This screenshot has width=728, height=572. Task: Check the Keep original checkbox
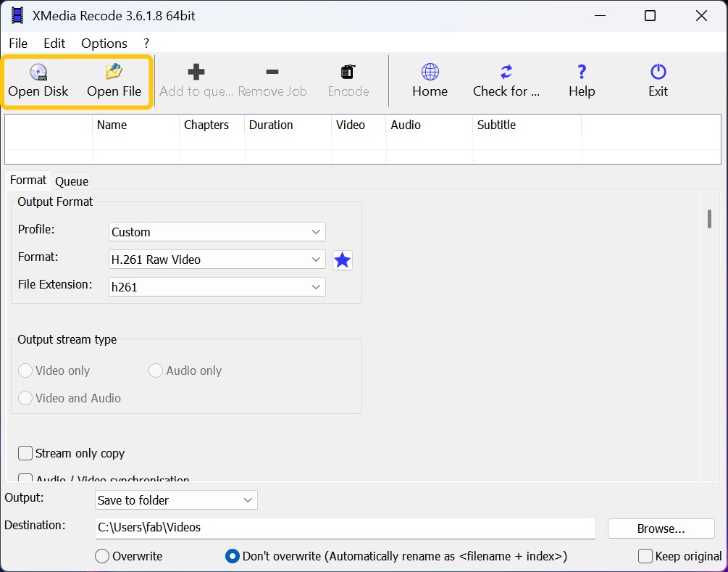(x=643, y=555)
